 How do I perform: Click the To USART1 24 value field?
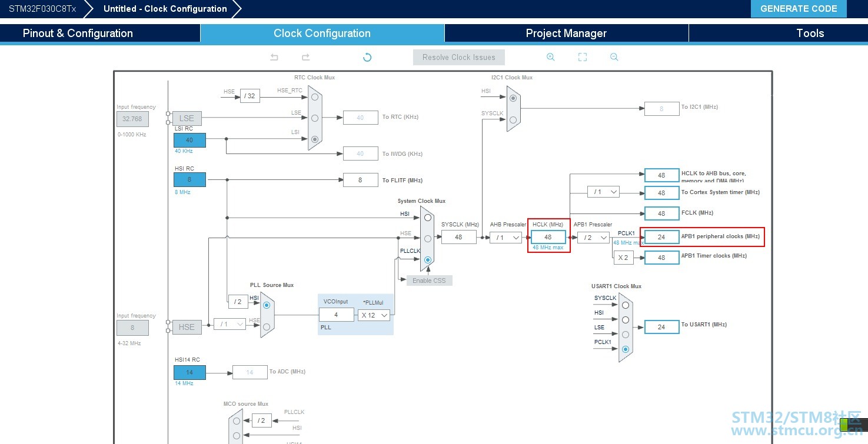coord(661,327)
